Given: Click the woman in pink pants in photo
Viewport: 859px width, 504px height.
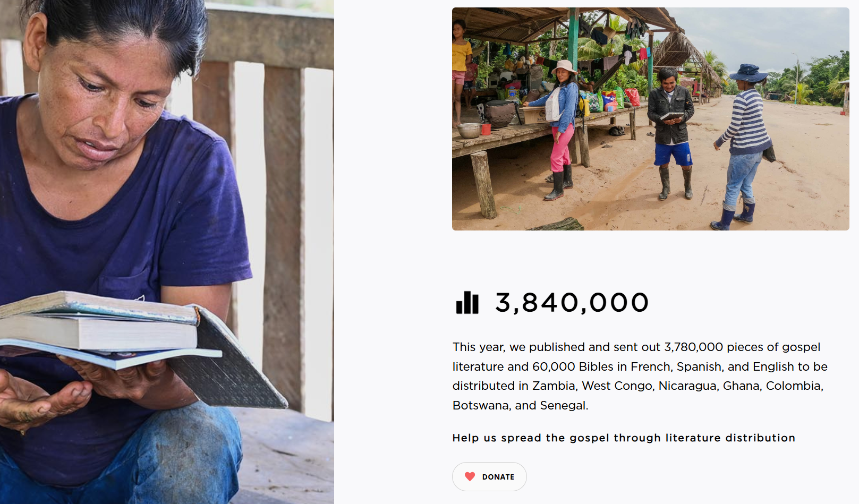Looking at the screenshot, I should point(560,130).
